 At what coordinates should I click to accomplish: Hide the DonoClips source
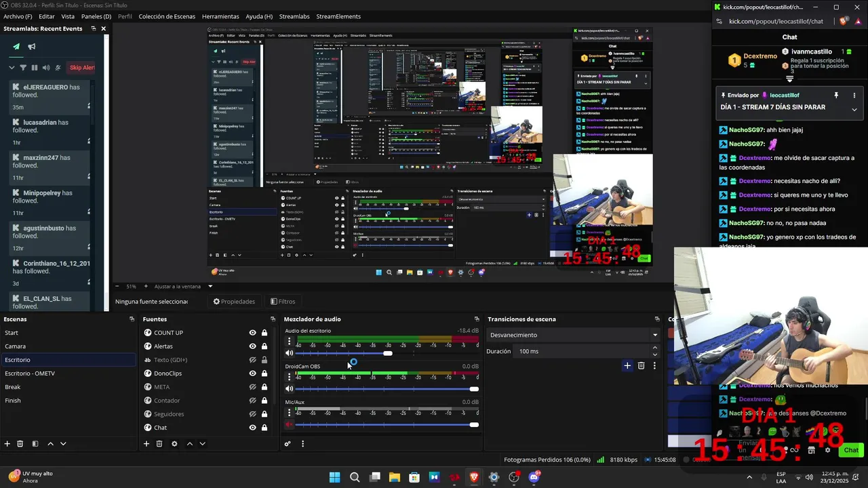point(252,373)
